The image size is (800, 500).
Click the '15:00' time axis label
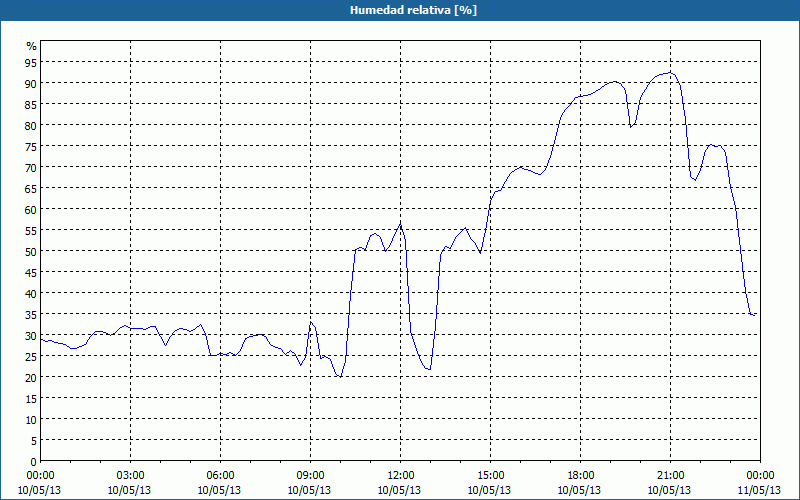point(490,476)
